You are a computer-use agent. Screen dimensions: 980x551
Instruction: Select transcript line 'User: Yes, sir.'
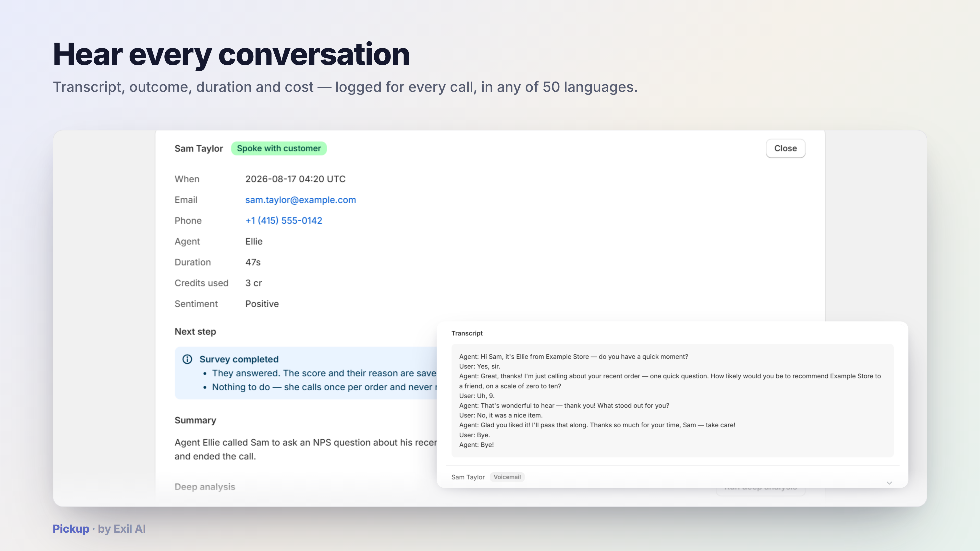click(x=479, y=367)
